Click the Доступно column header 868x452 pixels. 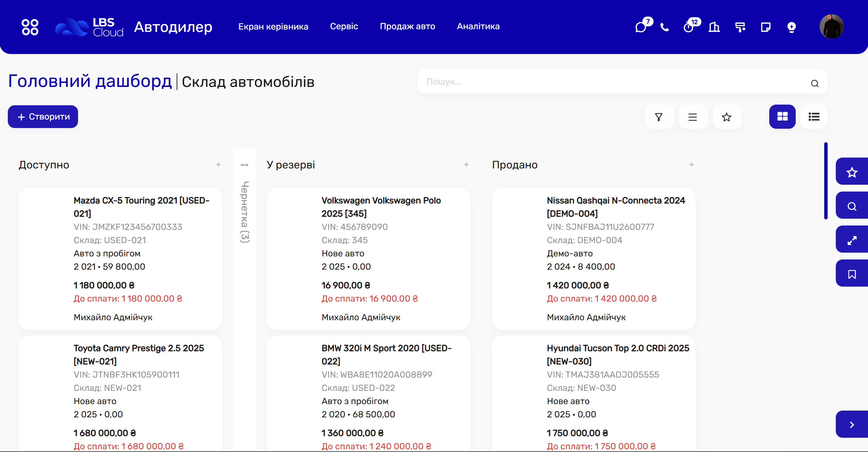coord(44,165)
